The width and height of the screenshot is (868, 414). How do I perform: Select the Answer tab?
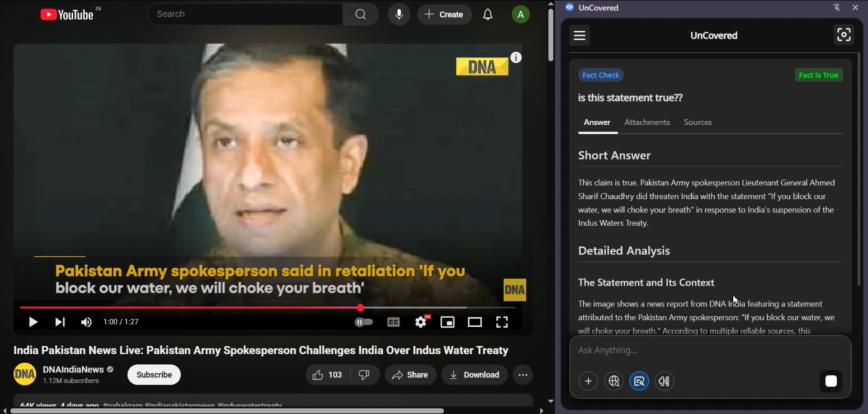[x=597, y=122]
